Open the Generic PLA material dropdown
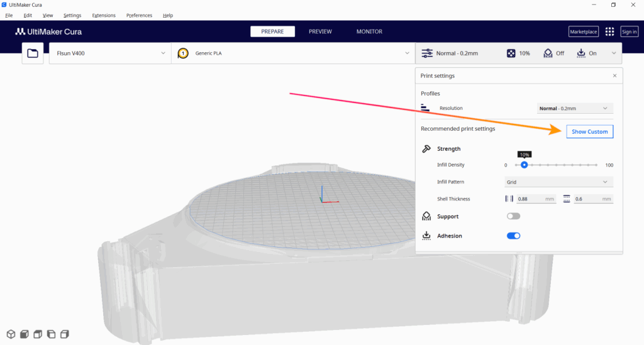 [293, 53]
